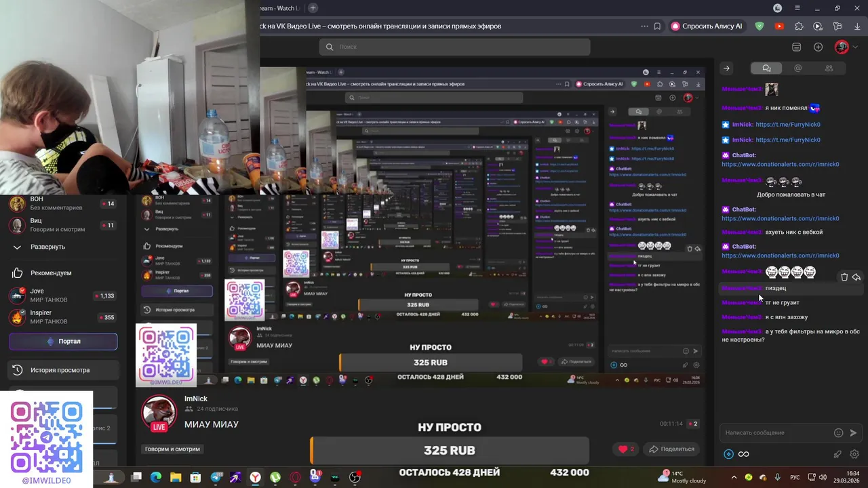This screenshot has height=488, width=868.
Task: Open File Explorer from the taskbar
Action: coord(176,477)
